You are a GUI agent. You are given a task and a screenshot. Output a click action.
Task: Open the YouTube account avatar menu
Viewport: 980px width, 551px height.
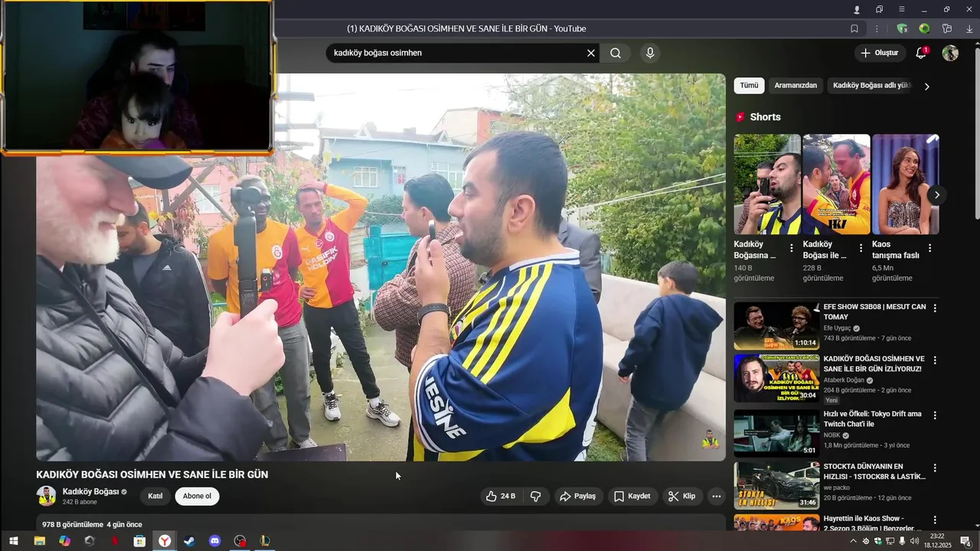pyautogui.click(x=950, y=53)
